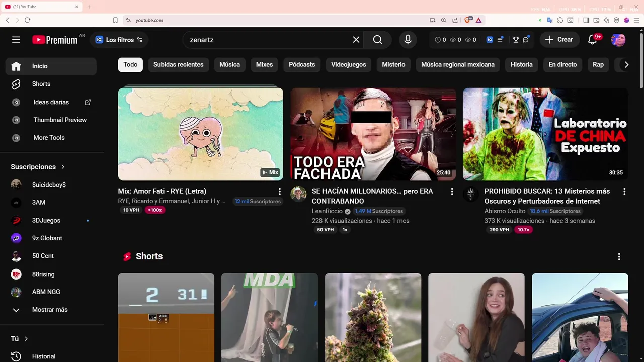
Task: Open Abismo Oculto channel avatar
Action: 471,194
